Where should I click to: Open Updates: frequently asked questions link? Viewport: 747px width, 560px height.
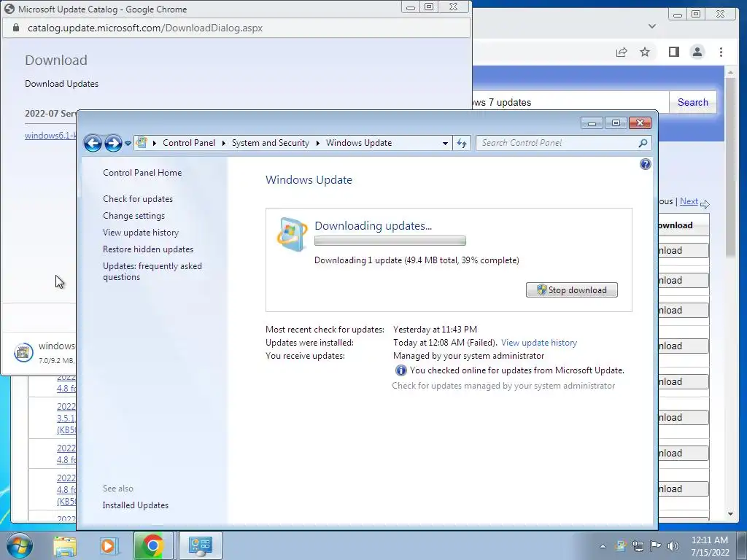(152, 271)
